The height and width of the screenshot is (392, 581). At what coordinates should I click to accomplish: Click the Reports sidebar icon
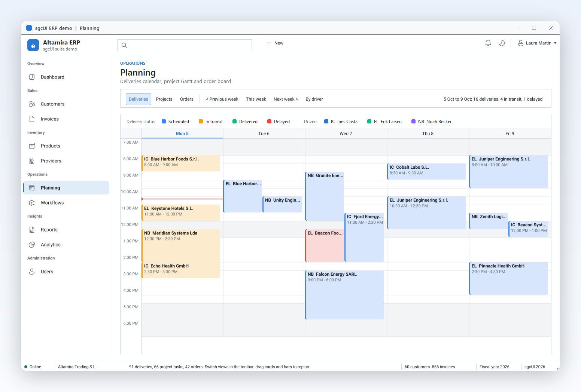point(32,230)
